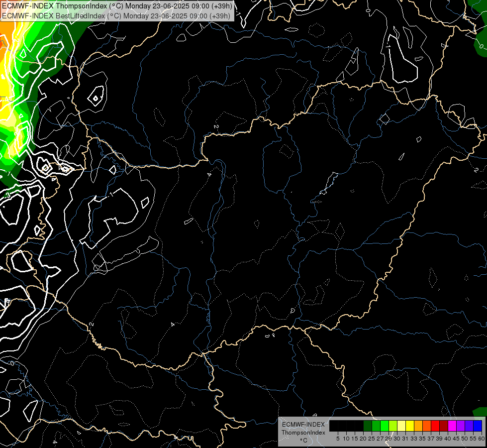The width and height of the screenshot is (487, 448).
Task: Pick the pale yellow 30–31 legend swatch
Action: [401, 426]
